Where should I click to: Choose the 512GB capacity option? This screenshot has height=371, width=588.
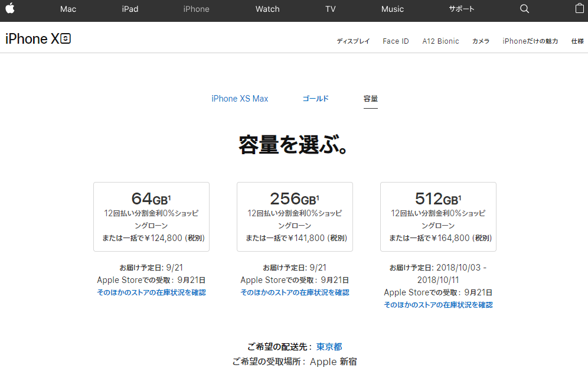[x=438, y=217]
